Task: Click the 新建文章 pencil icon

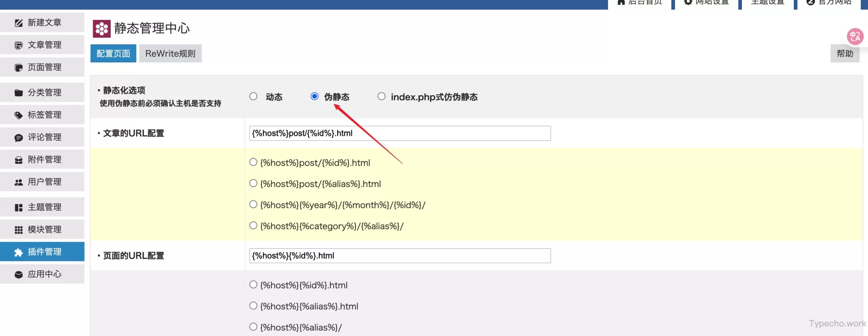Action: click(19, 23)
